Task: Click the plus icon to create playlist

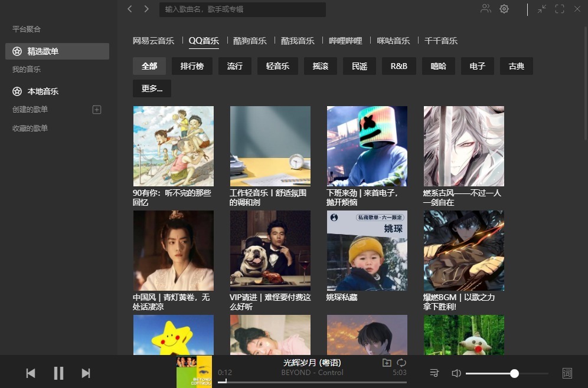Action: (97, 110)
